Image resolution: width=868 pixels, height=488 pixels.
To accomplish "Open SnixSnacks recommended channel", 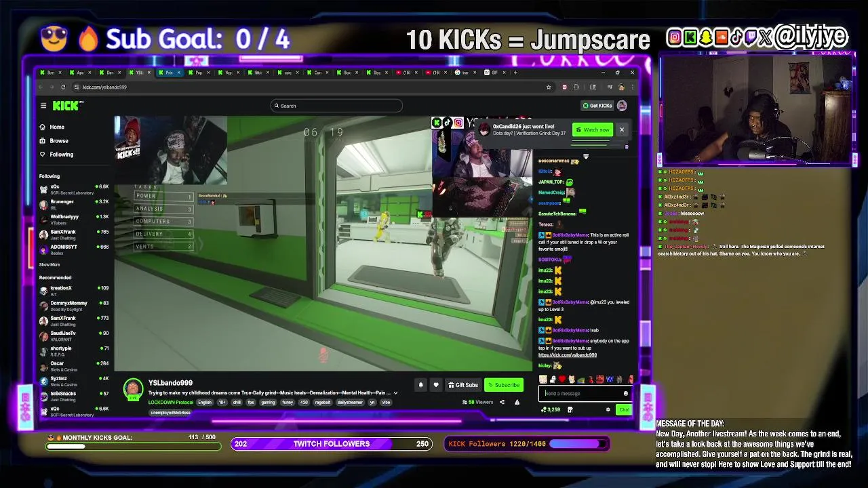I will [x=73, y=396].
